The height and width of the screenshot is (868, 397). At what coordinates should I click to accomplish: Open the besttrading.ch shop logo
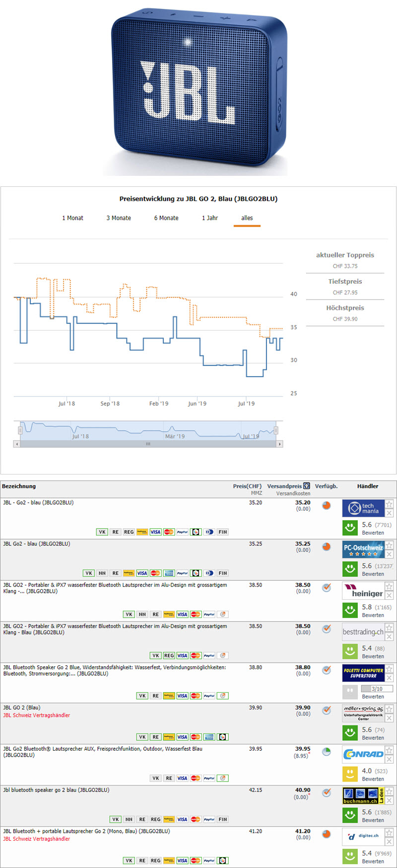tap(363, 632)
